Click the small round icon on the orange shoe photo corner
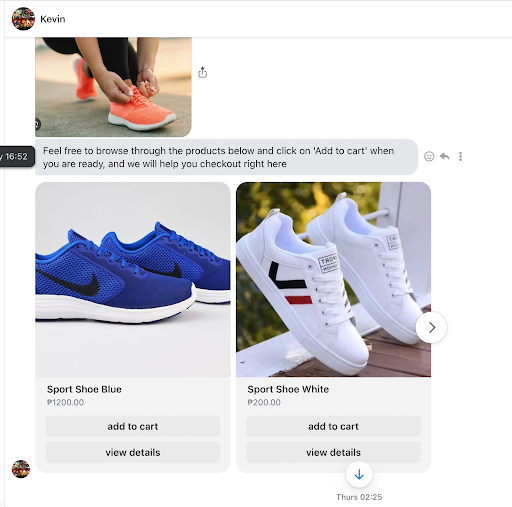The width and height of the screenshot is (512, 507). [37, 124]
